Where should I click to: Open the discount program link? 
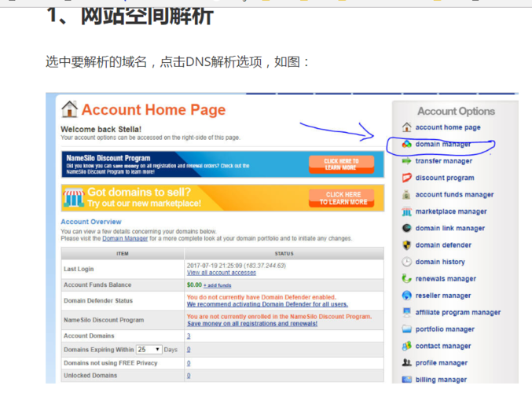point(445,178)
